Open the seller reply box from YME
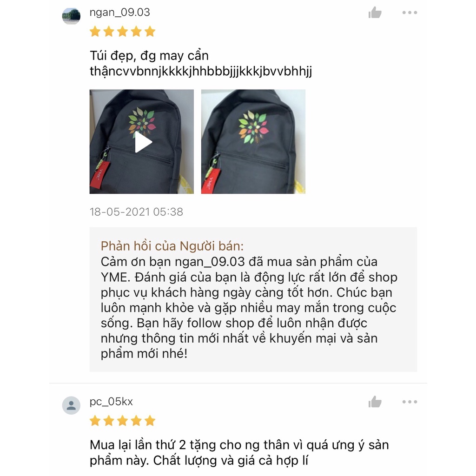Image resolution: width=476 pixels, height=476 pixels. click(253, 299)
